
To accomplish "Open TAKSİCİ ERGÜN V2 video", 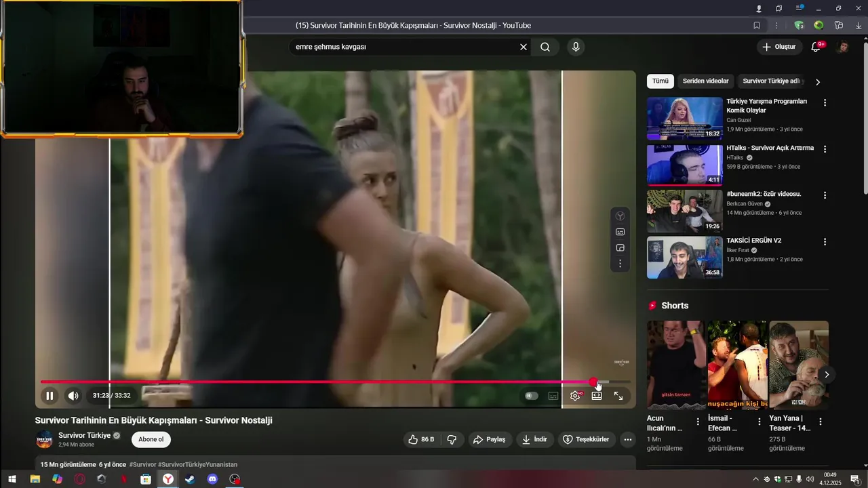I will click(x=685, y=257).
